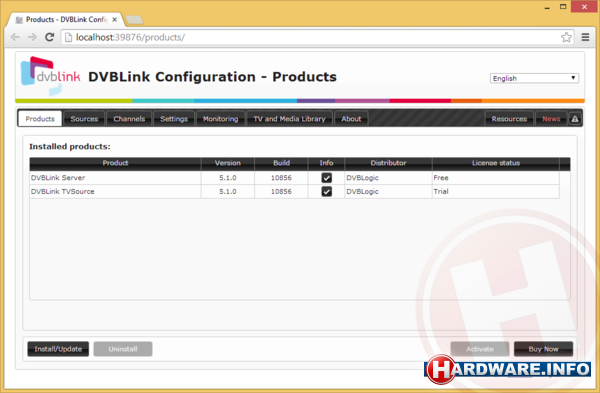Viewport: 600px width, 393px height.
Task: Click the browser back arrow
Action: click(x=15, y=37)
